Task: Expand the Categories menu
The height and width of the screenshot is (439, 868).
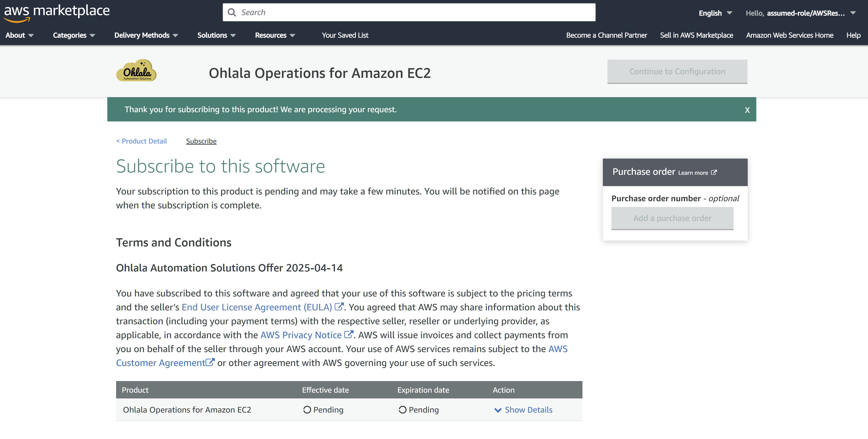Action: 74,35
